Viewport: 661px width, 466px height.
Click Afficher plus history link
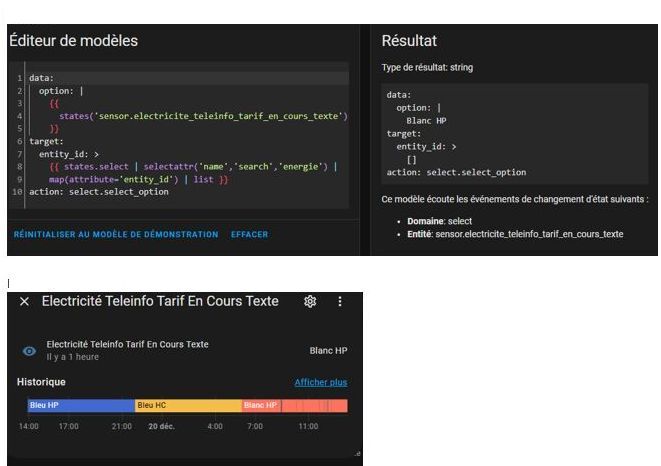pos(320,382)
